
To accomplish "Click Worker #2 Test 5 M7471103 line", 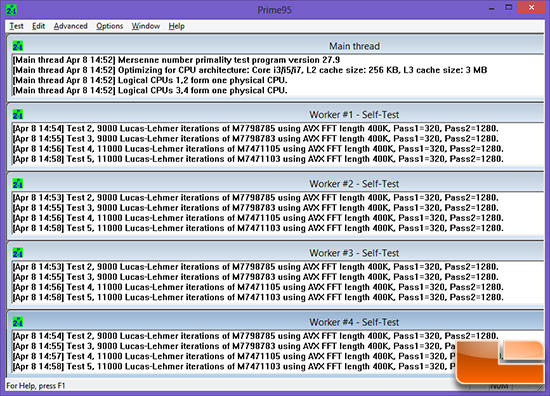I will [258, 228].
